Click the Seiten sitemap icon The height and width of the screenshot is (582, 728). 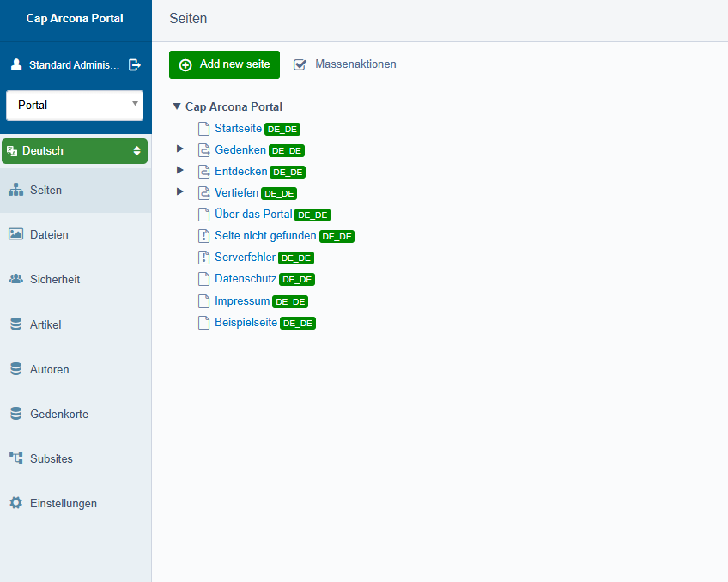(x=15, y=190)
